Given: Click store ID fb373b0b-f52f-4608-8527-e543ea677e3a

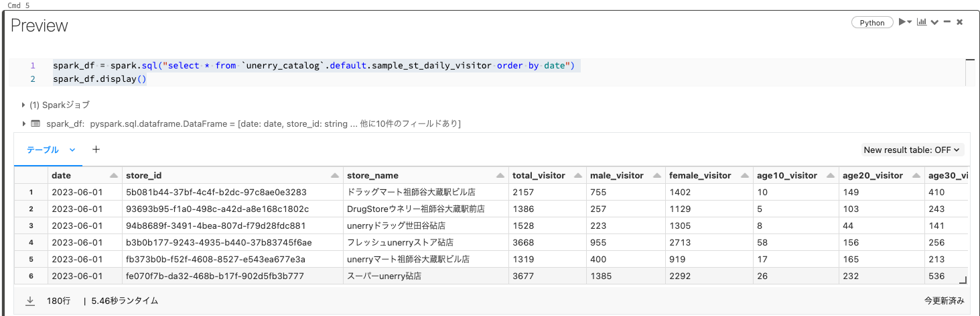Looking at the screenshot, I should tap(215, 259).
